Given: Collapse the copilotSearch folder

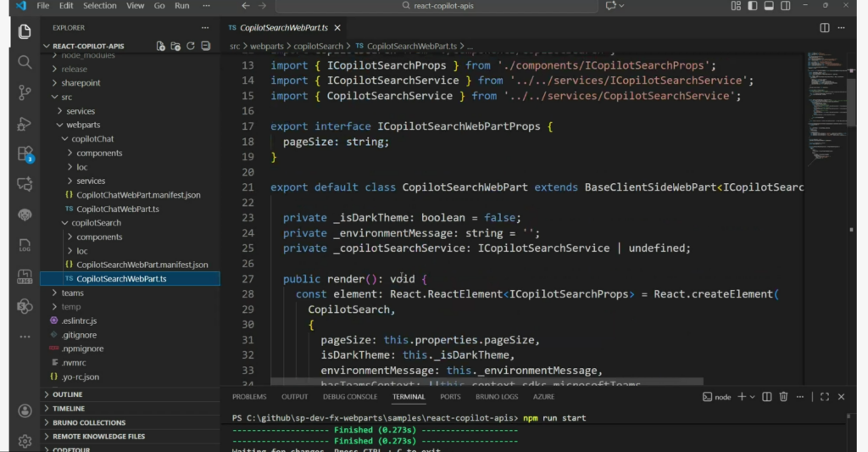Looking at the screenshot, I should coord(96,223).
